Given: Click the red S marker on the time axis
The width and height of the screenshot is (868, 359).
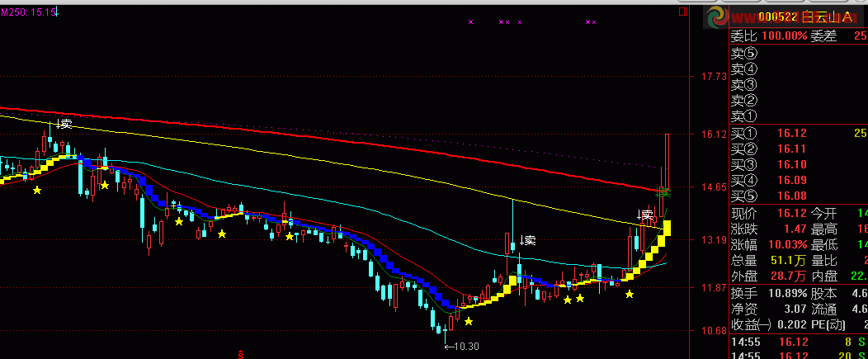Looking at the screenshot, I should 241,354.
